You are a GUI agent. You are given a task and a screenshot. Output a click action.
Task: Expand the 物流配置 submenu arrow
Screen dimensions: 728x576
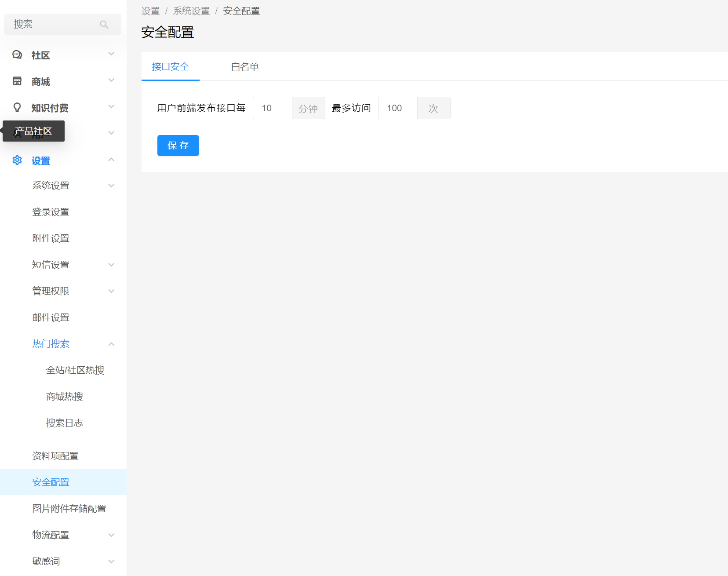click(111, 535)
